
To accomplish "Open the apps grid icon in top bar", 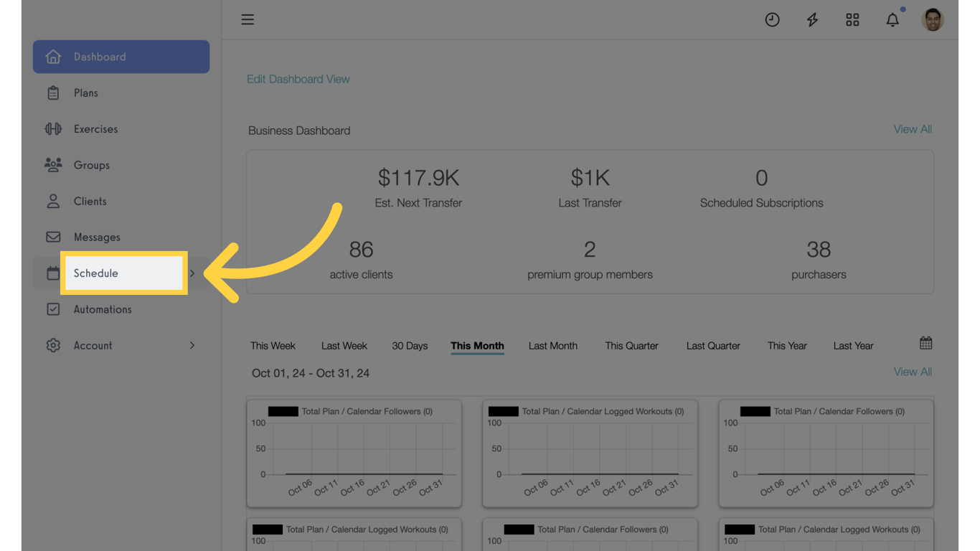I will pos(852,19).
